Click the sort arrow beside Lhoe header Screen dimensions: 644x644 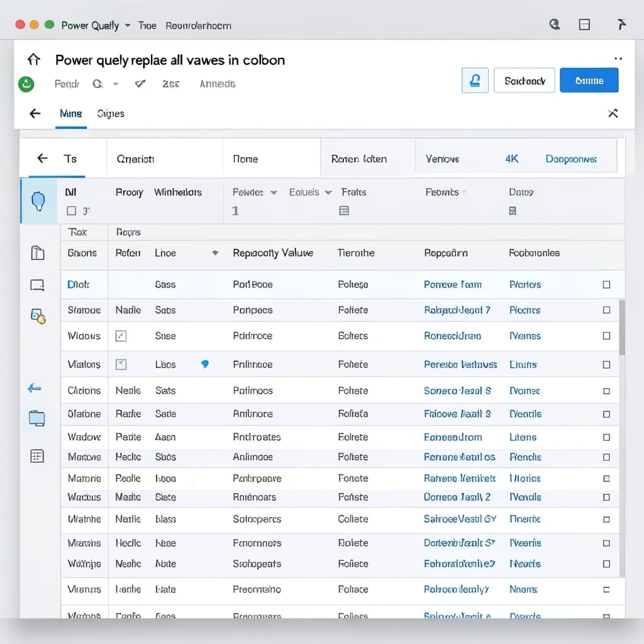(x=215, y=253)
